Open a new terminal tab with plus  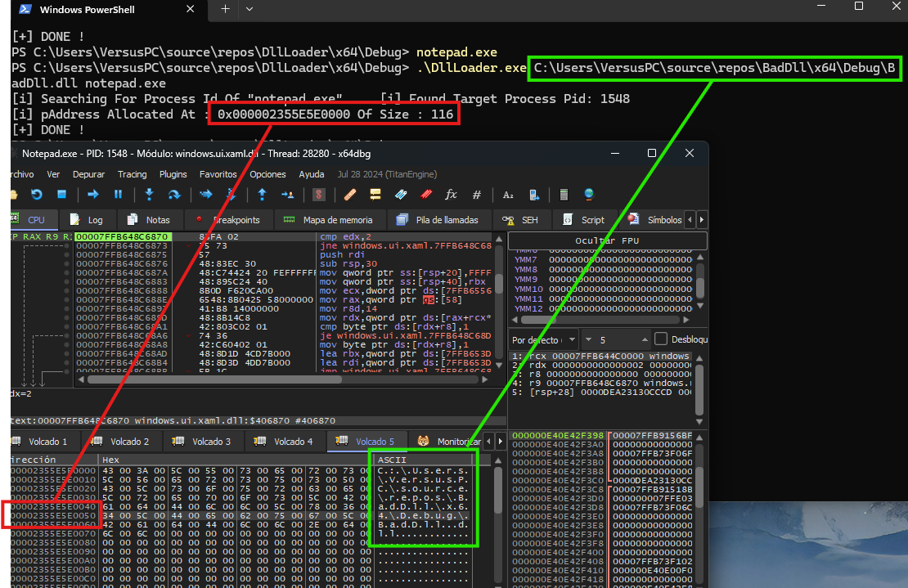pos(225,9)
